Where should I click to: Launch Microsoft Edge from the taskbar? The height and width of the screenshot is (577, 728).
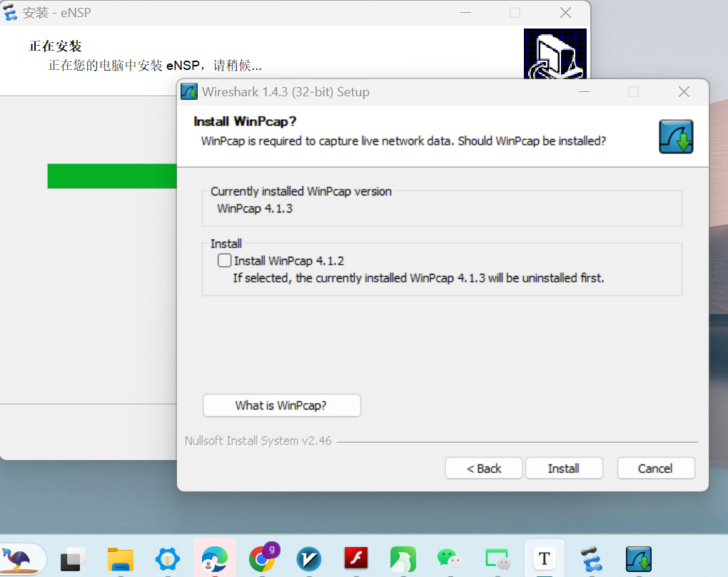(214, 558)
